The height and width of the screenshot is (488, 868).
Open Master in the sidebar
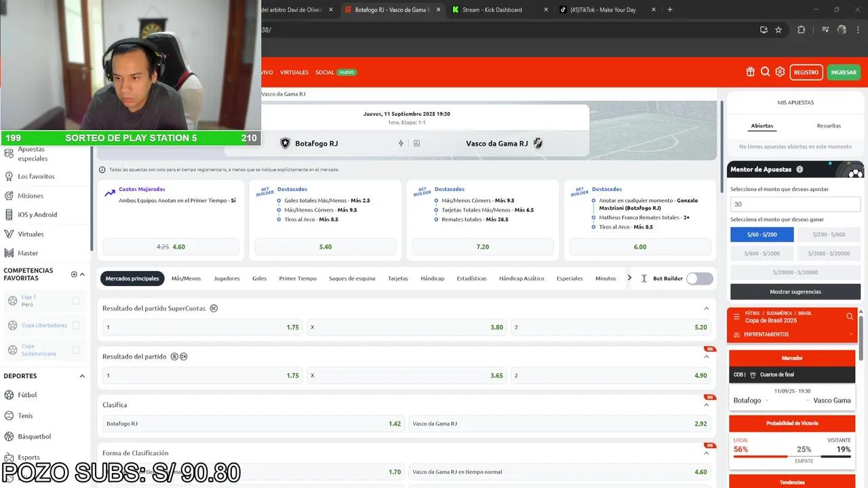28,253
